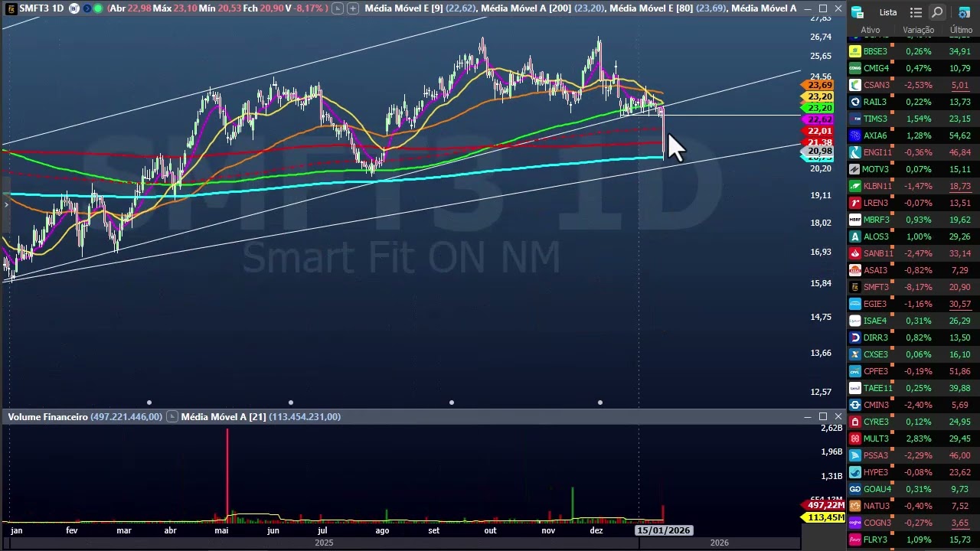The width and height of the screenshot is (980, 551).
Task: Maximize the Volume Financeiro panel
Action: [x=822, y=417]
